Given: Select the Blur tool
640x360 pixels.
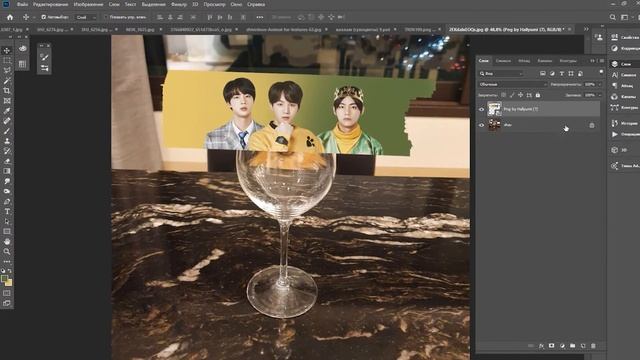Looking at the screenshot, I should pos(7,181).
